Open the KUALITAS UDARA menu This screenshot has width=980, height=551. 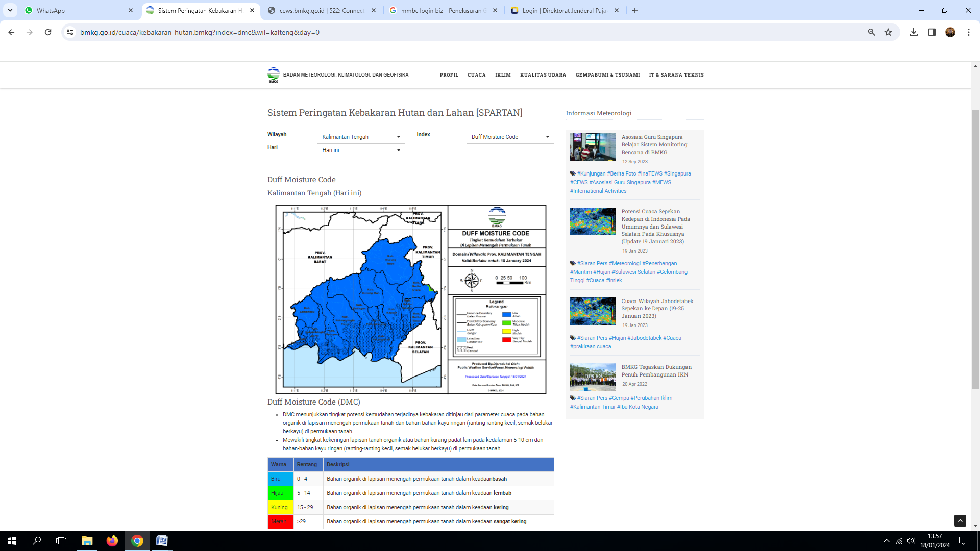coord(543,75)
